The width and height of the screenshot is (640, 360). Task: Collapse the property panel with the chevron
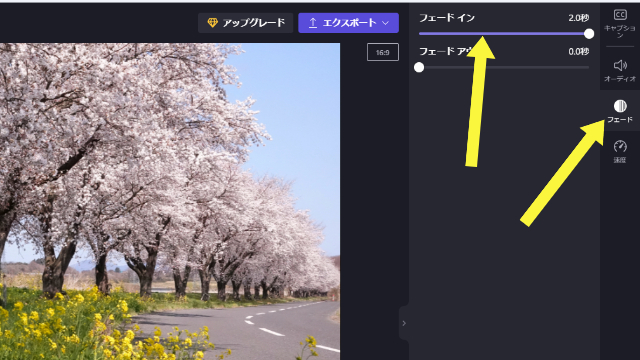coord(404,323)
